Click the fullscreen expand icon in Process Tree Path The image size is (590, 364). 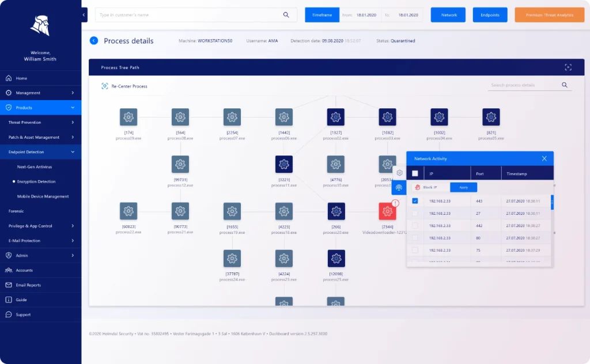[568, 67]
